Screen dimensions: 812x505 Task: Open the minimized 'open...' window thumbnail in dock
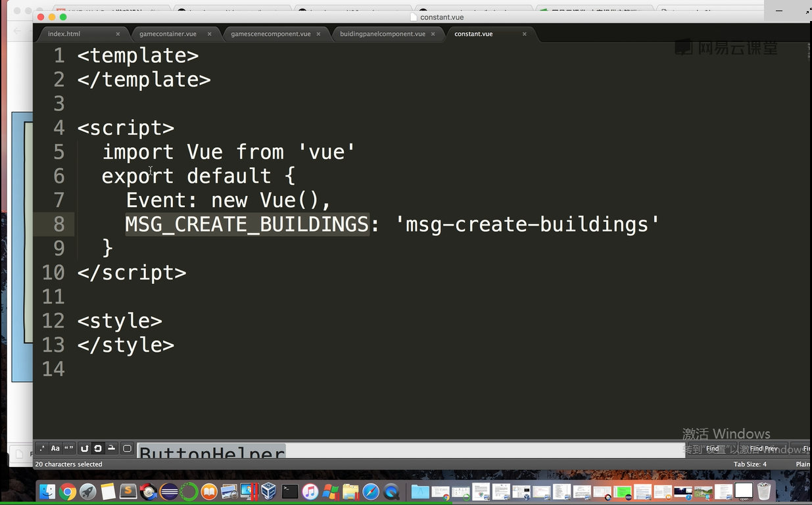[744, 492]
